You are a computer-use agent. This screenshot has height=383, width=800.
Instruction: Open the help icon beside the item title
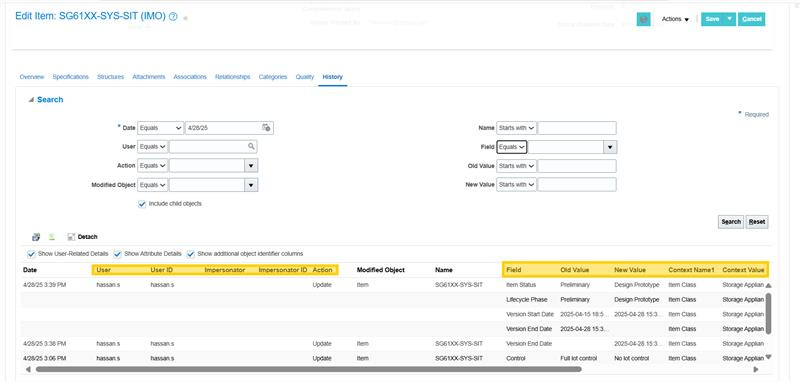tap(173, 16)
